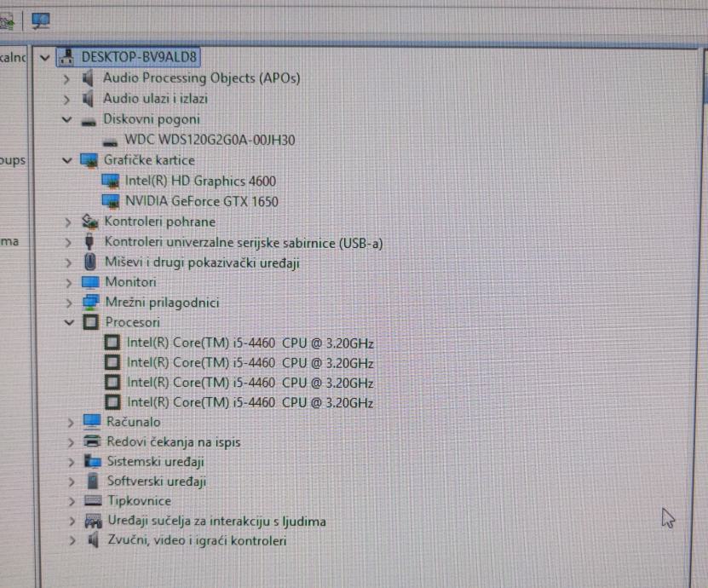
Task: Select the Mrežni prilagodnici label
Action: [x=163, y=303]
